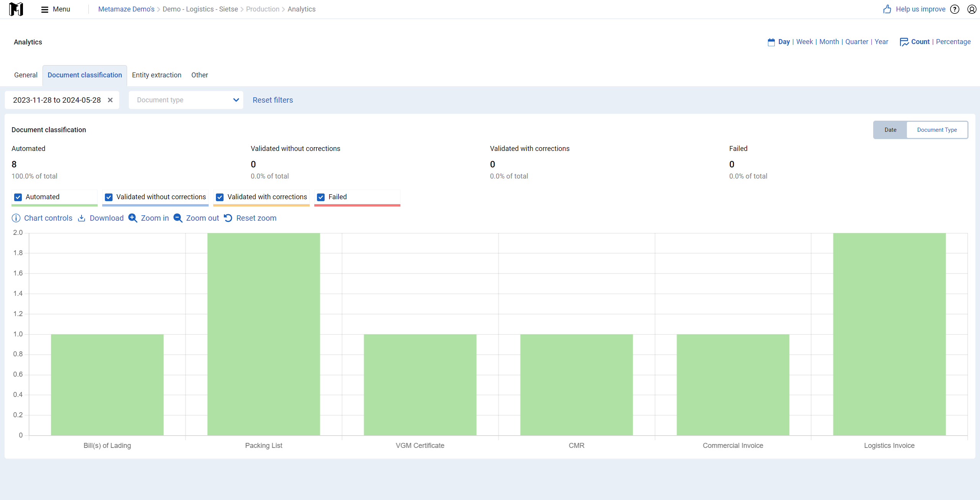
Task: Click the Zoom in magnifier icon
Action: (133, 218)
